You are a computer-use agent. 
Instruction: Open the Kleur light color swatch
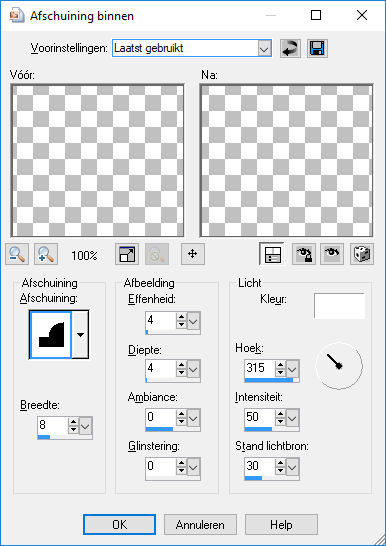point(340,306)
